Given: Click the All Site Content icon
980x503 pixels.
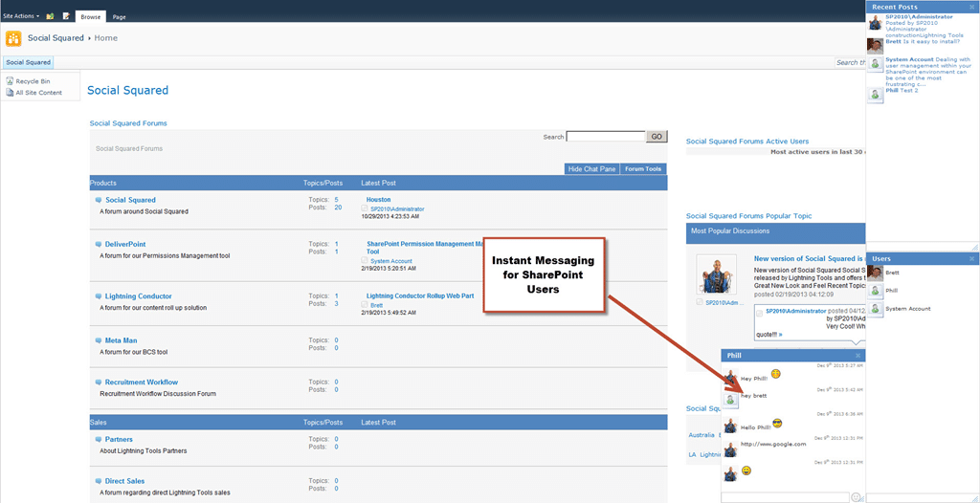Looking at the screenshot, I should [10, 93].
